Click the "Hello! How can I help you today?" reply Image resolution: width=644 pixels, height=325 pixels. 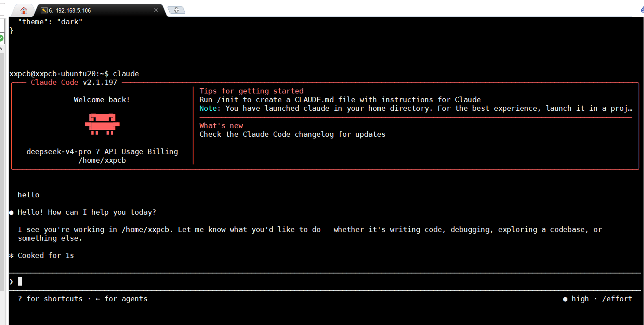click(87, 212)
